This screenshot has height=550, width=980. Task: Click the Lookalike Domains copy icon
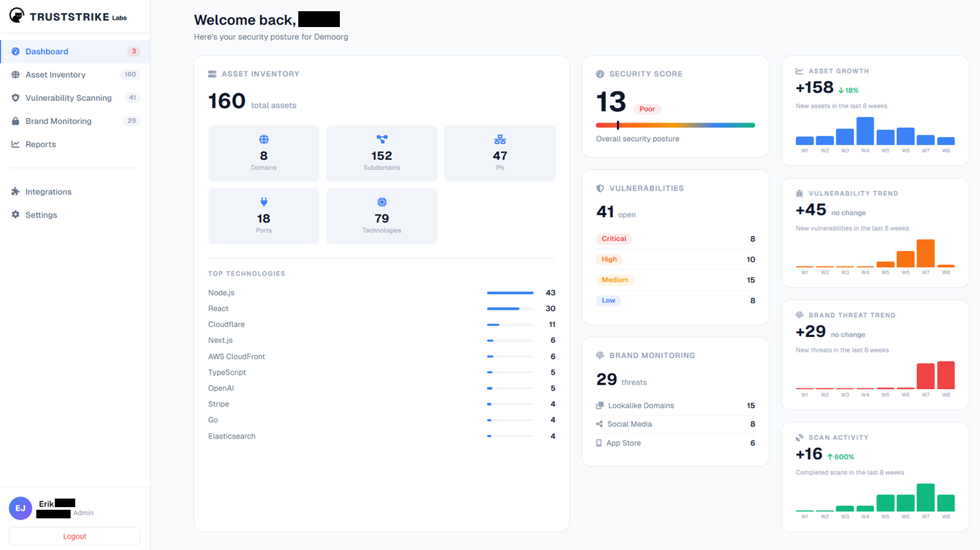599,406
